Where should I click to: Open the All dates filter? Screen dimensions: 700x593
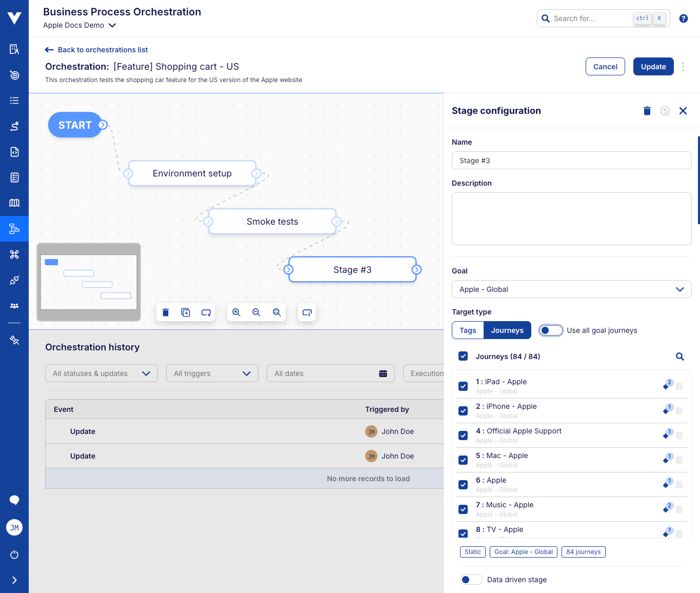[331, 373]
